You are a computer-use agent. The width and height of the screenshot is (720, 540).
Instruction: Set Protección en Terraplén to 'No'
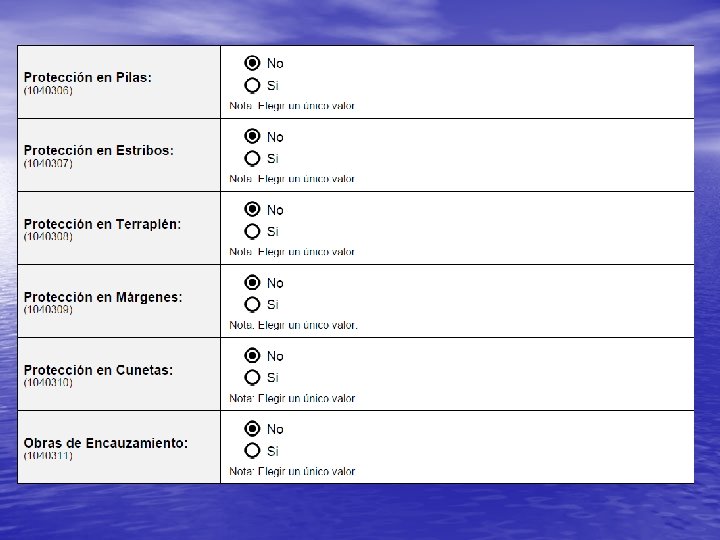point(253,210)
